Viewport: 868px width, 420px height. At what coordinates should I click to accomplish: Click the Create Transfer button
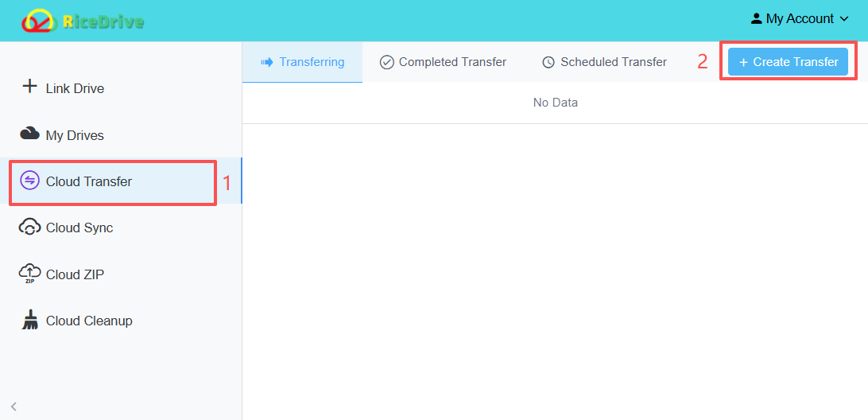(788, 61)
